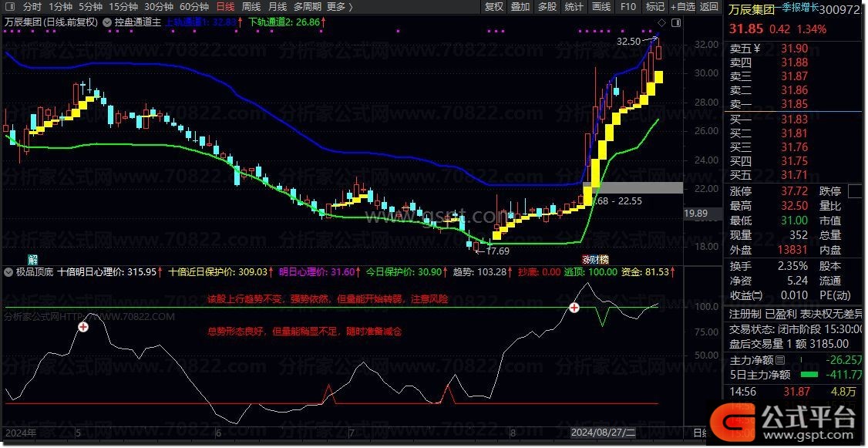
Task: Click the 复权 toolbar button
Action: point(494,7)
